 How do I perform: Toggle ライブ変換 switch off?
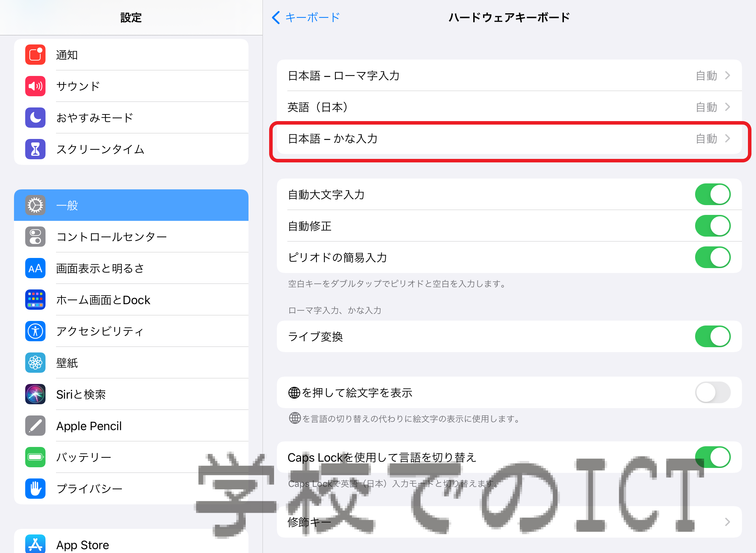(x=713, y=336)
